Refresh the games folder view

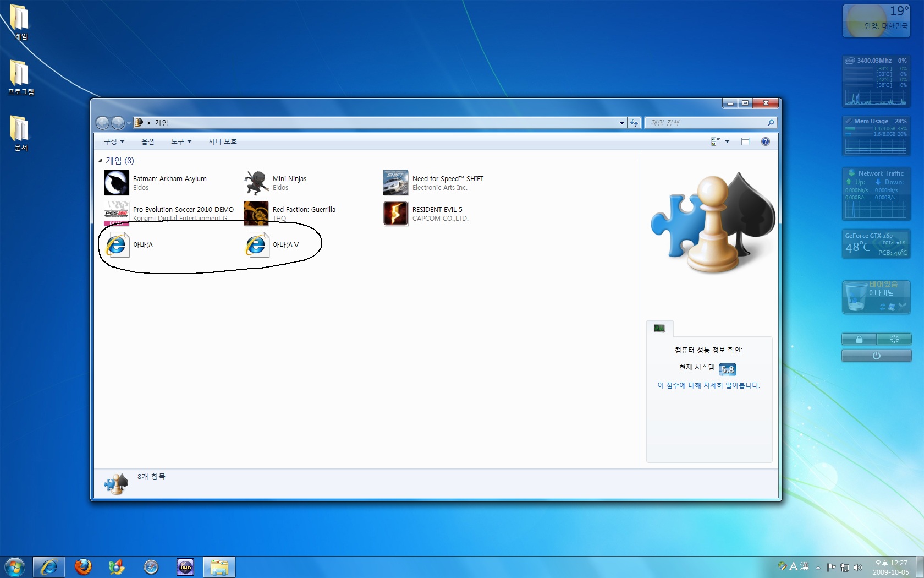(634, 123)
